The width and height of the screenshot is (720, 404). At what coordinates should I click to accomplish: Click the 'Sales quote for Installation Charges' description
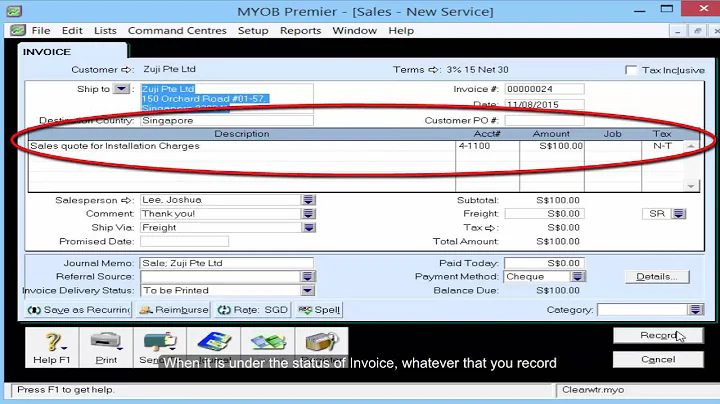115,146
